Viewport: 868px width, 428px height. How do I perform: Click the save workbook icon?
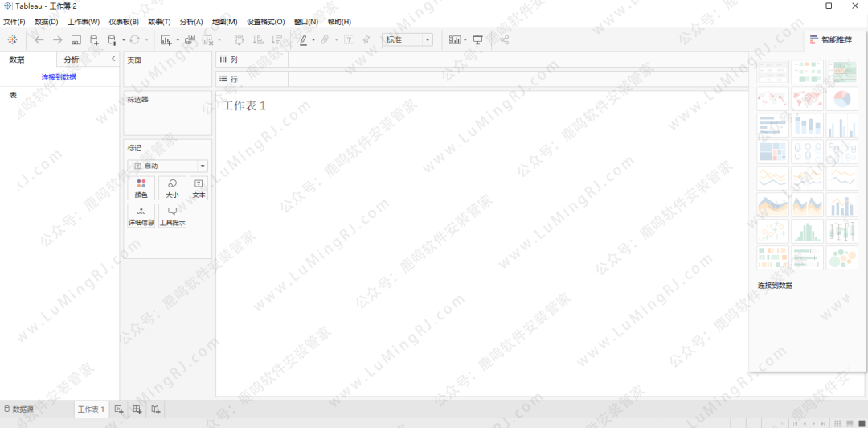click(x=76, y=40)
